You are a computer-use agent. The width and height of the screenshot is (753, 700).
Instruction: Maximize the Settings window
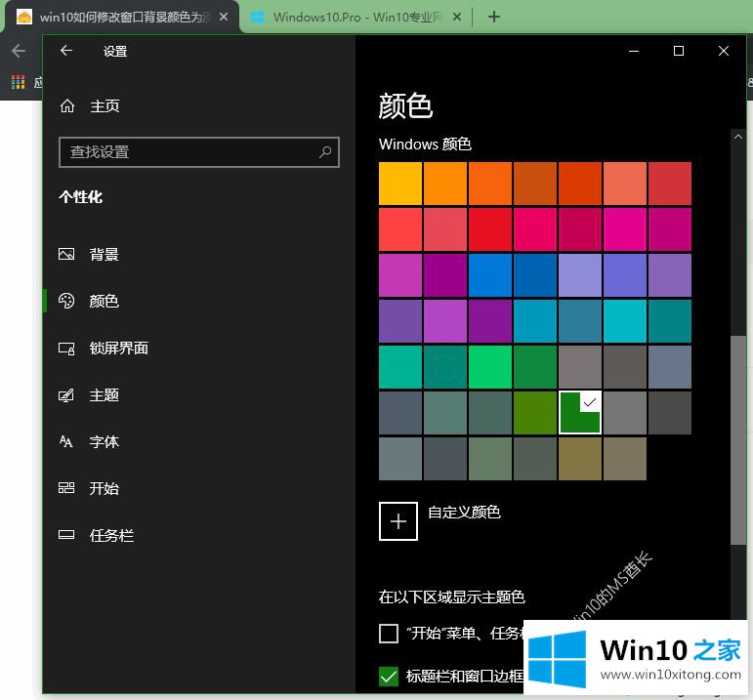pyautogui.click(x=679, y=51)
